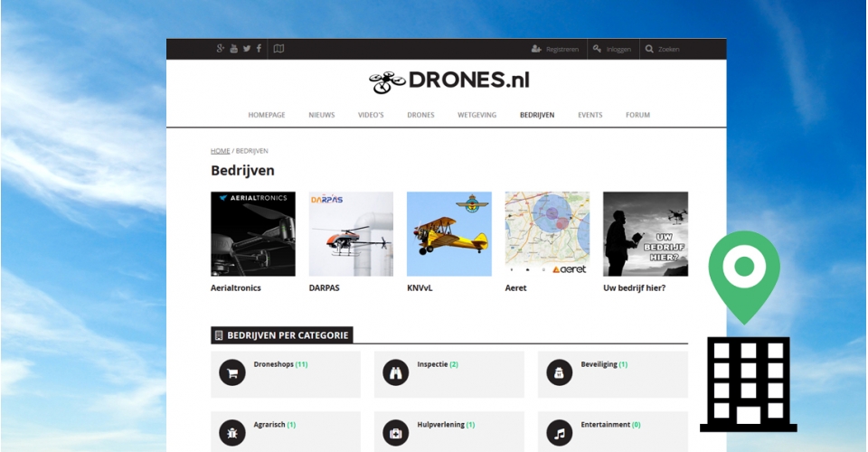Follow the HOME breadcrumb link
868x452 pixels.
pyautogui.click(x=220, y=150)
